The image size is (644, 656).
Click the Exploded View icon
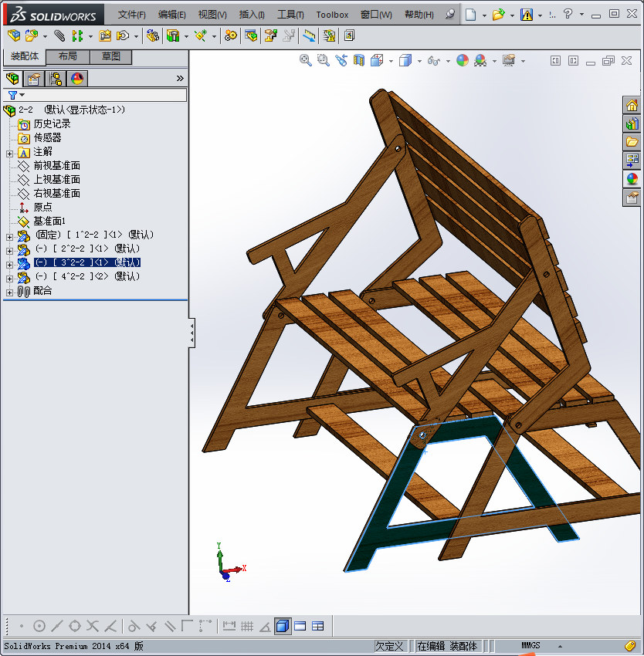[x=270, y=36]
